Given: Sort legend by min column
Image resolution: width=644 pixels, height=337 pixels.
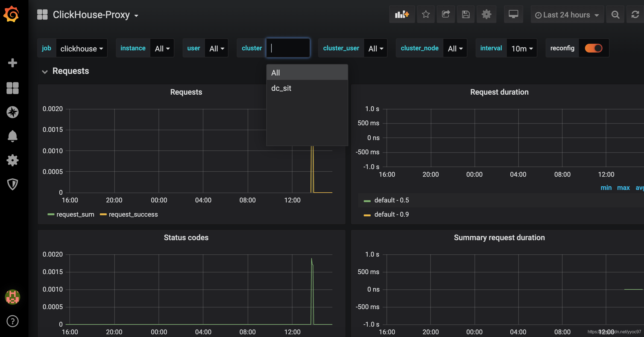Looking at the screenshot, I should click(606, 188).
